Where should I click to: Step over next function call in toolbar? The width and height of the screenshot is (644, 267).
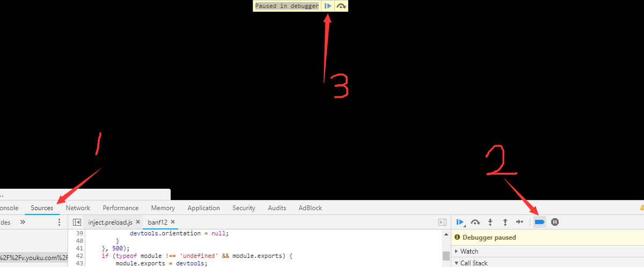point(475,222)
